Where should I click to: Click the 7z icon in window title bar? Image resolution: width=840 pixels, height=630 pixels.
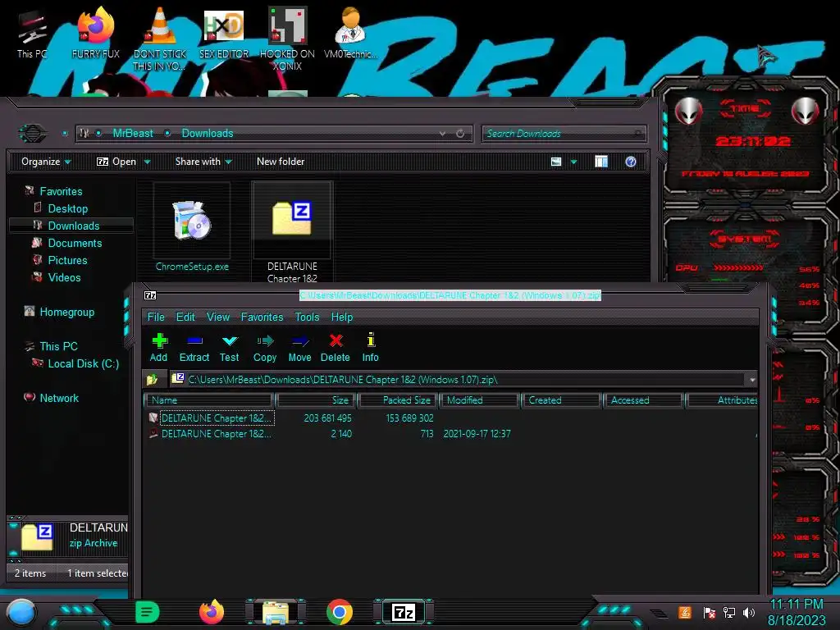(150, 295)
